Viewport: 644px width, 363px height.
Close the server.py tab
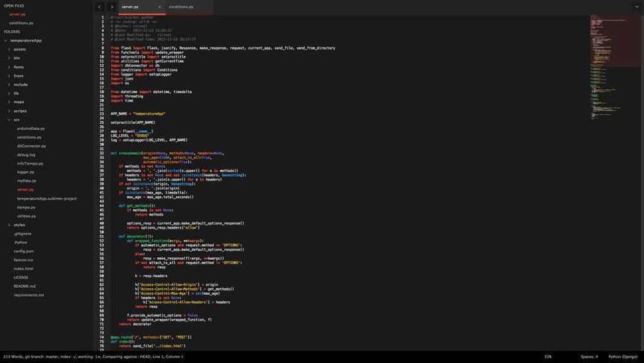pos(159,7)
